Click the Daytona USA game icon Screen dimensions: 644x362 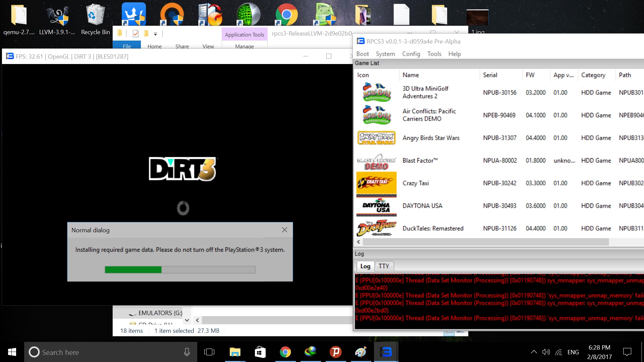pyautogui.click(x=376, y=206)
